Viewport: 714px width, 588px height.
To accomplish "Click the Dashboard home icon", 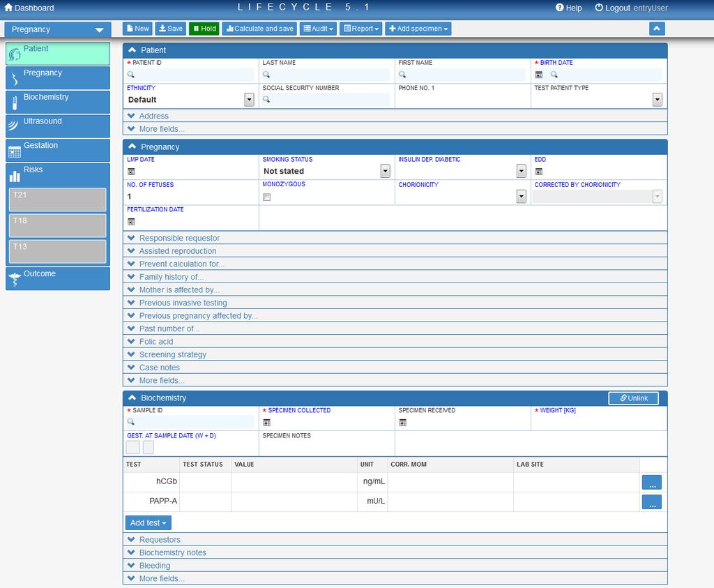I will (8, 7).
